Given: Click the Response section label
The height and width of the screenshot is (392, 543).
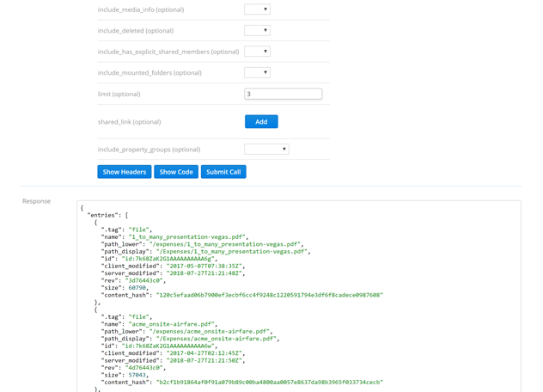Looking at the screenshot, I should point(36,201).
